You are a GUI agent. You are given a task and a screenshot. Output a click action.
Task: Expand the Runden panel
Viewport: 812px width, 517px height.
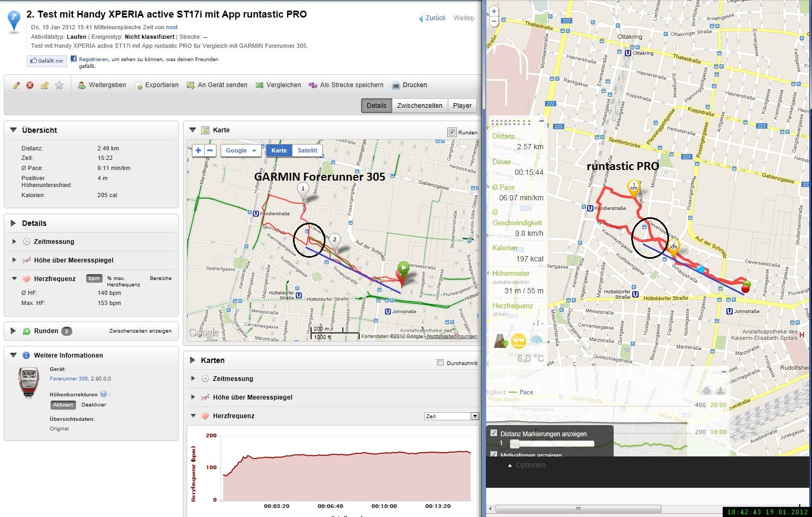click(13, 331)
